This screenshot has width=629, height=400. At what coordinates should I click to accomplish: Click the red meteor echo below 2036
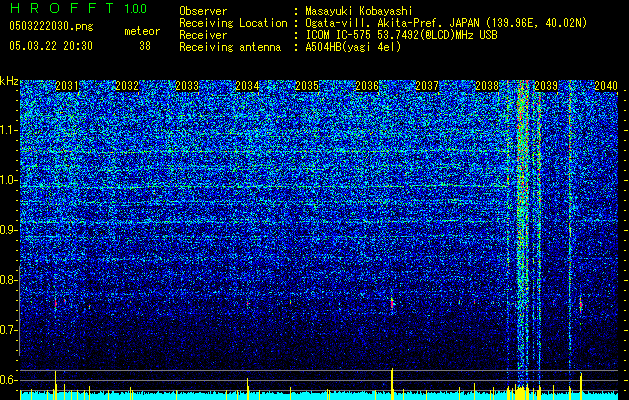tap(392, 303)
